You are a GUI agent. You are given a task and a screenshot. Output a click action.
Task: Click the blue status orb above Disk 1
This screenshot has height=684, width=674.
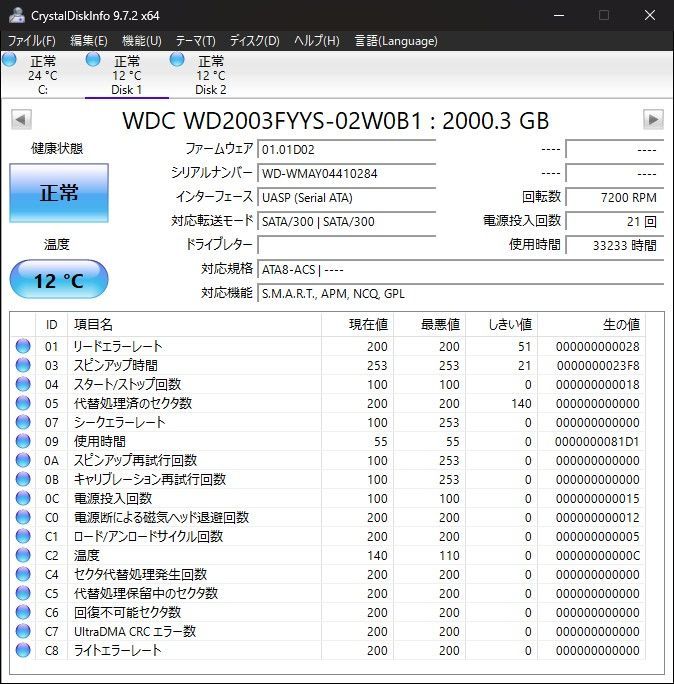pyautogui.click(x=93, y=59)
